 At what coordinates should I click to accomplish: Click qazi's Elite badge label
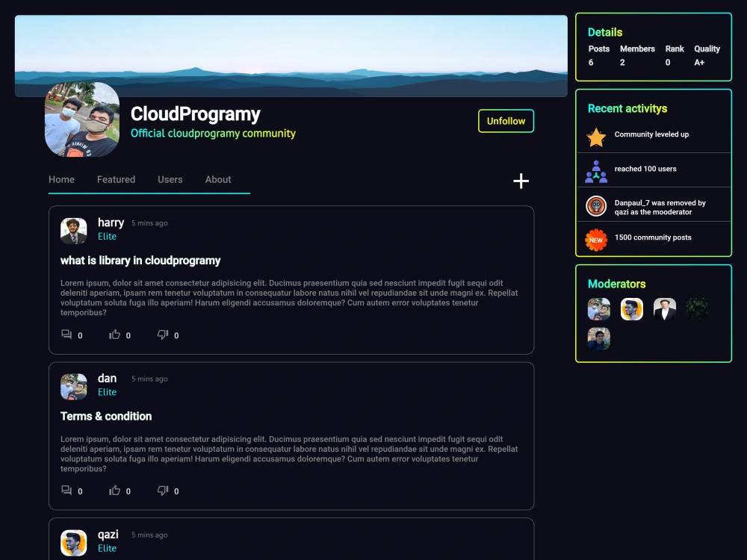coord(107,548)
